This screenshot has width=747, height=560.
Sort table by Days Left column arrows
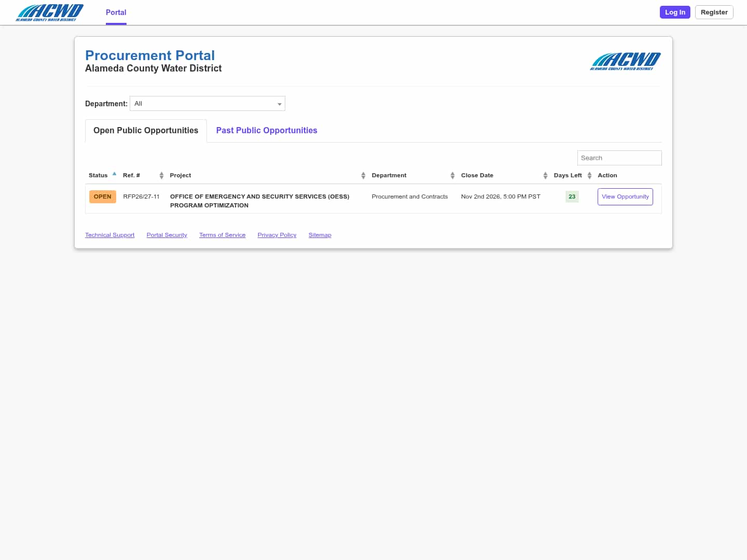point(589,176)
